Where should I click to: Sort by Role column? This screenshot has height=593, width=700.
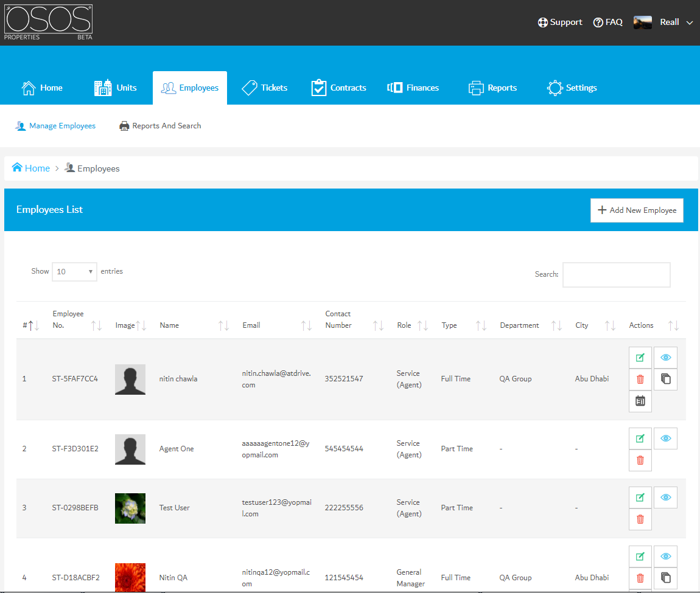pos(413,326)
